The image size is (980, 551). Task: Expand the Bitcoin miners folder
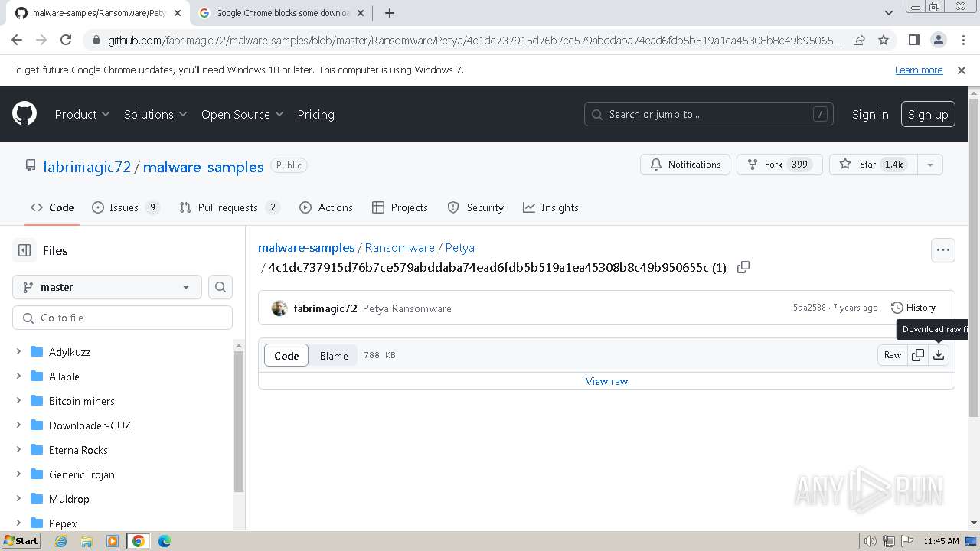18,401
